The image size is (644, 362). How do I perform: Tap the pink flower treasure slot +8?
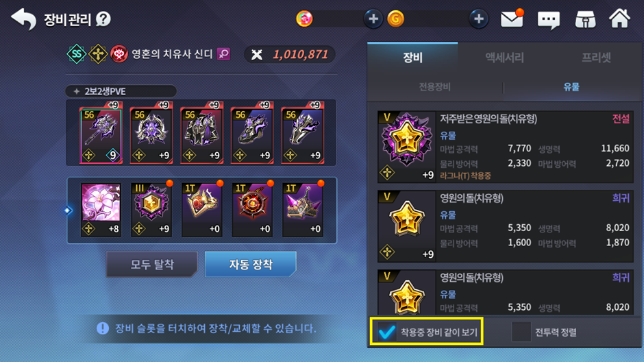click(101, 210)
